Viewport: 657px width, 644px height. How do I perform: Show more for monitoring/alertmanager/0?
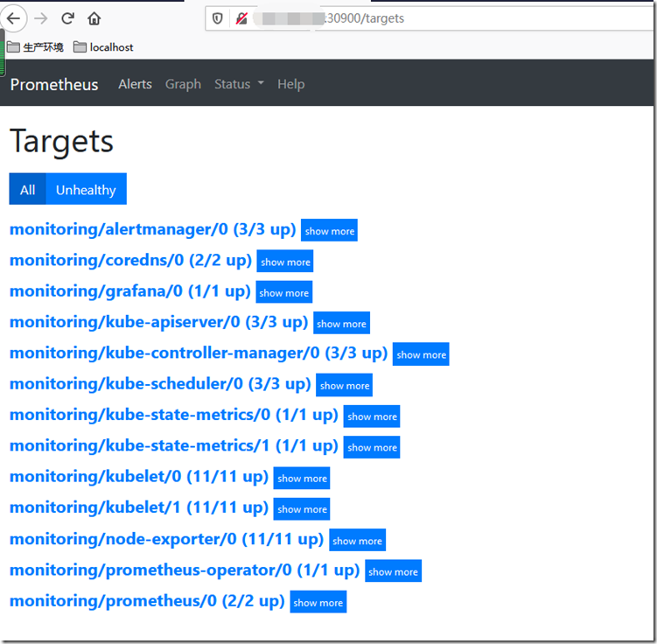329,230
